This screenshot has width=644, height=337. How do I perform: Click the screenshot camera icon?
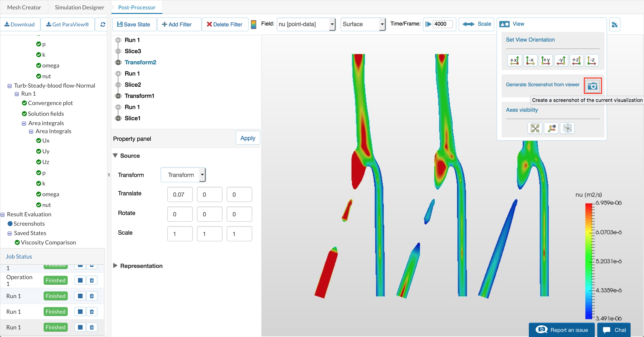click(x=592, y=86)
